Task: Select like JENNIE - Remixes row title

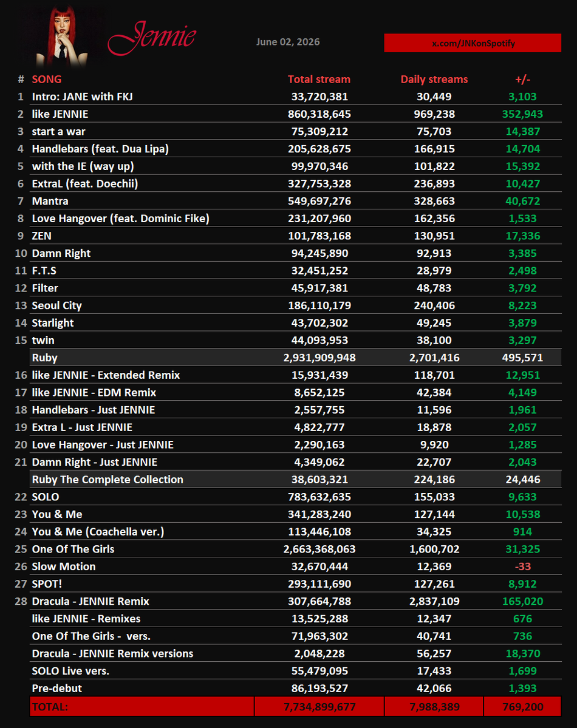Action: (86, 619)
